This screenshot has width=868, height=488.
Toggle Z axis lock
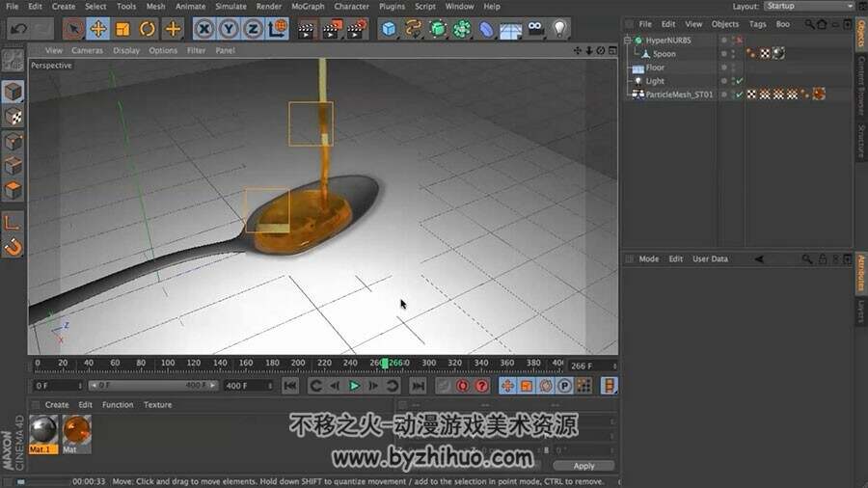(x=253, y=29)
